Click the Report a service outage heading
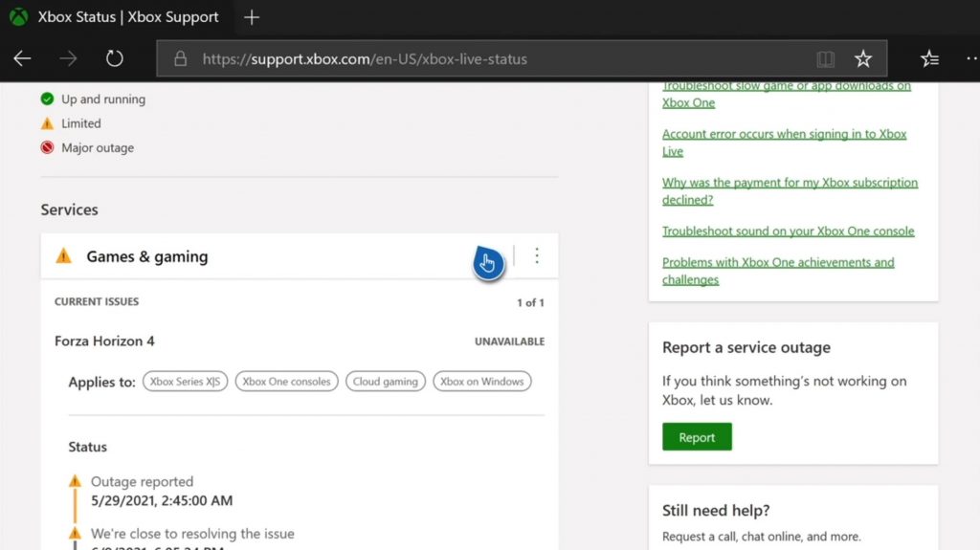This screenshot has width=980, height=550. pyautogui.click(x=746, y=347)
